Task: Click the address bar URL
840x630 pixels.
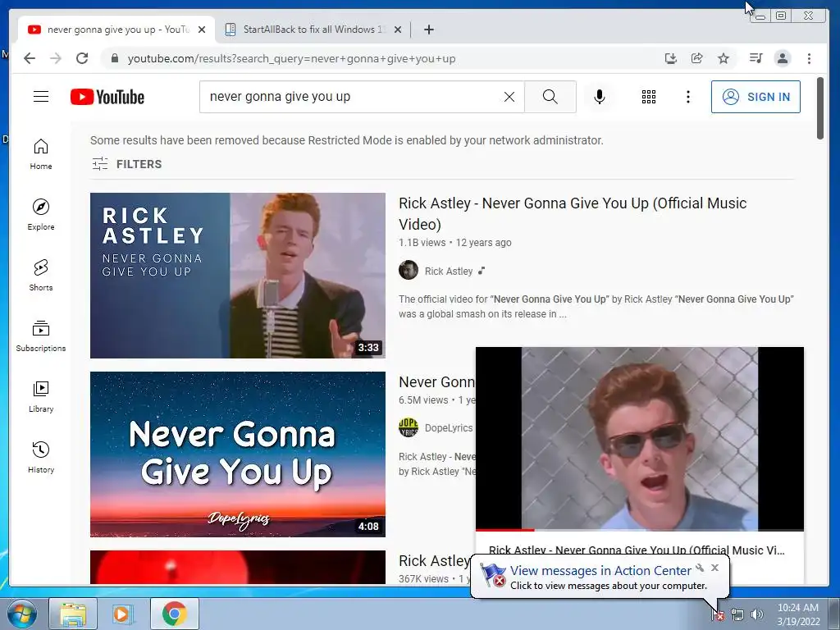Action: point(291,58)
